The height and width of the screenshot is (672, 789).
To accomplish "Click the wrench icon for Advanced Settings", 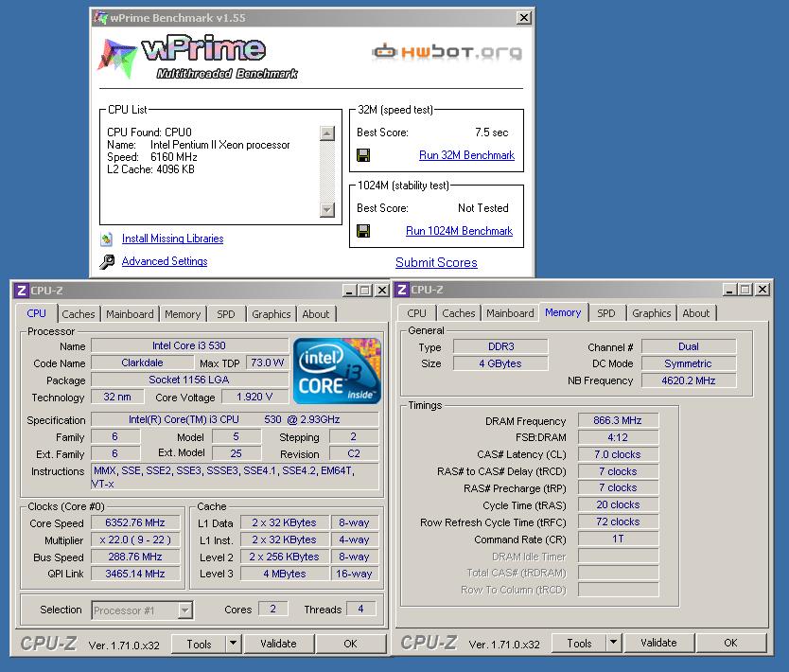I will [x=107, y=262].
